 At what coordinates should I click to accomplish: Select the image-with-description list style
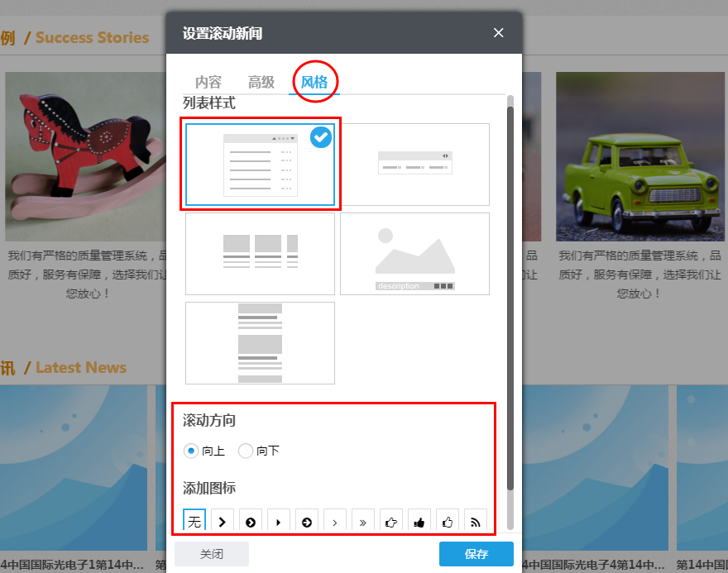(414, 253)
